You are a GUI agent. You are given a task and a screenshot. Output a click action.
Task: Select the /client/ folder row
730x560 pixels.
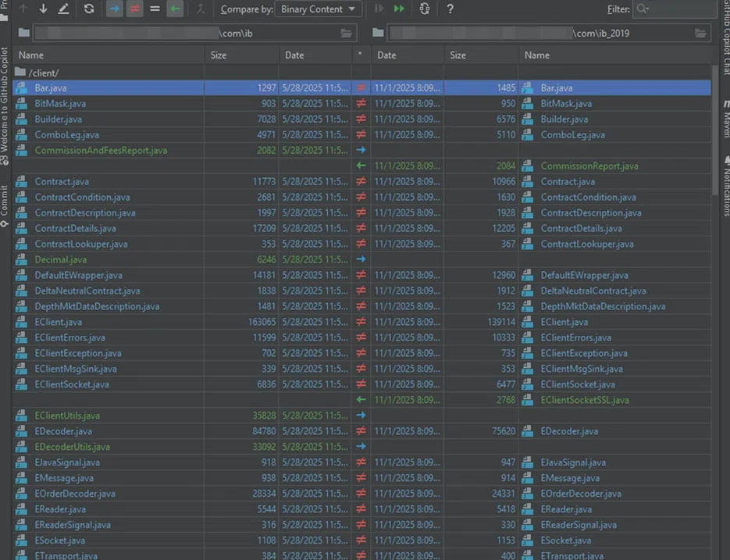click(361, 73)
